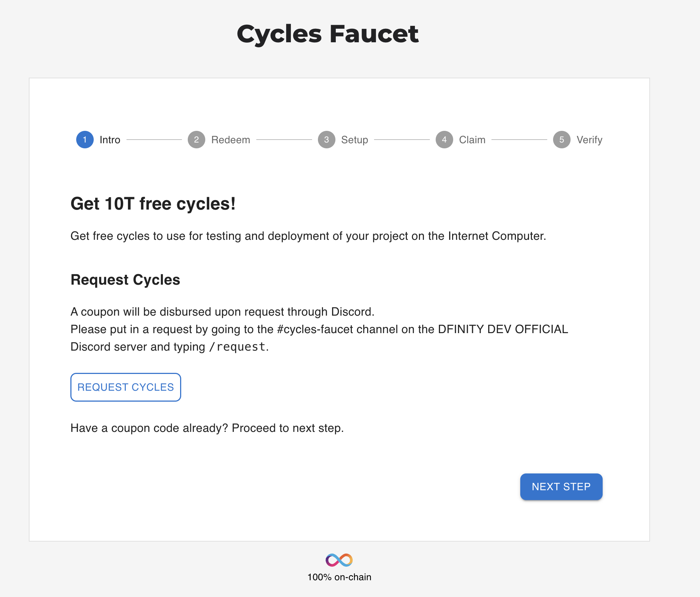The height and width of the screenshot is (597, 700).
Task: Click the 100% on-chain footer text
Action: (x=339, y=577)
